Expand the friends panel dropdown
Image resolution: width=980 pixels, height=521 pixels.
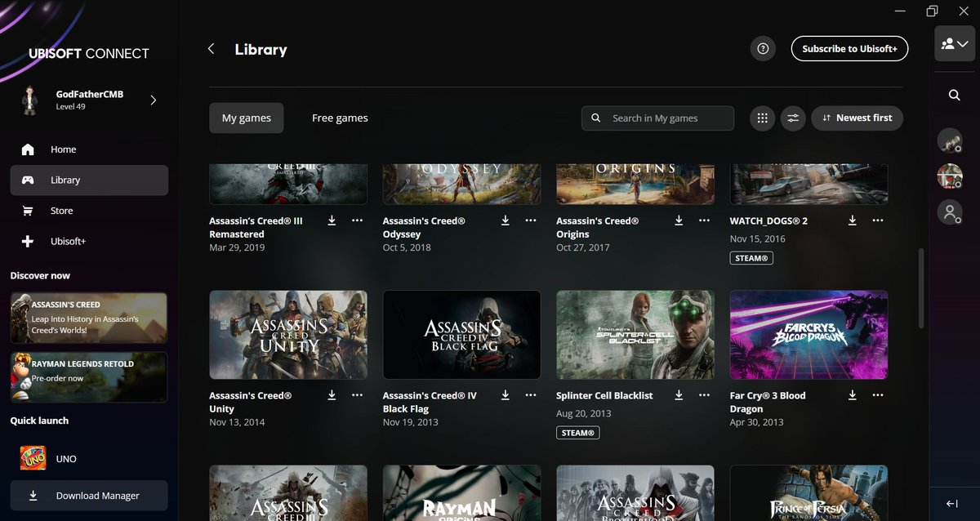pos(955,44)
